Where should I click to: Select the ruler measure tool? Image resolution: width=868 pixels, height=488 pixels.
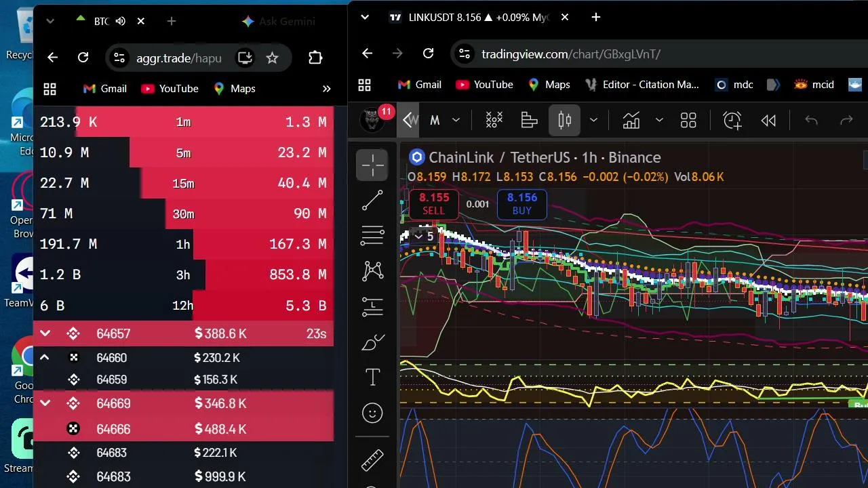372,461
